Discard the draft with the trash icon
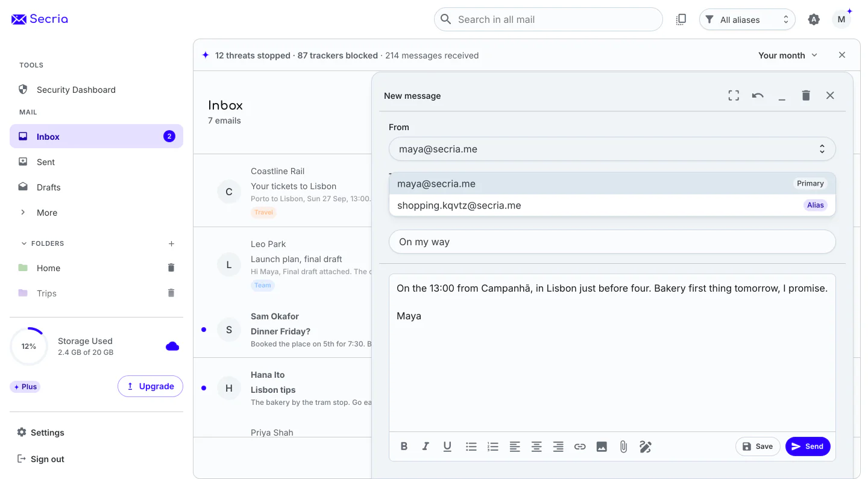The height and width of the screenshot is (479, 868). [806, 95]
